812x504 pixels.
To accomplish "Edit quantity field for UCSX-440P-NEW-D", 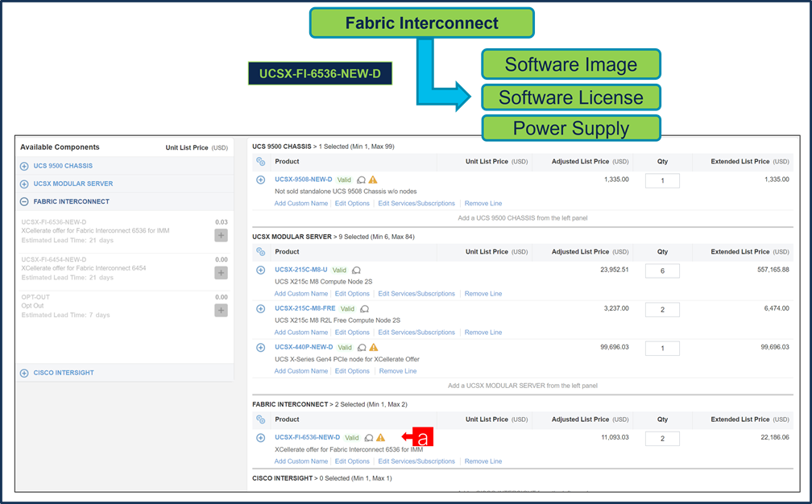I will pos(662,349).
